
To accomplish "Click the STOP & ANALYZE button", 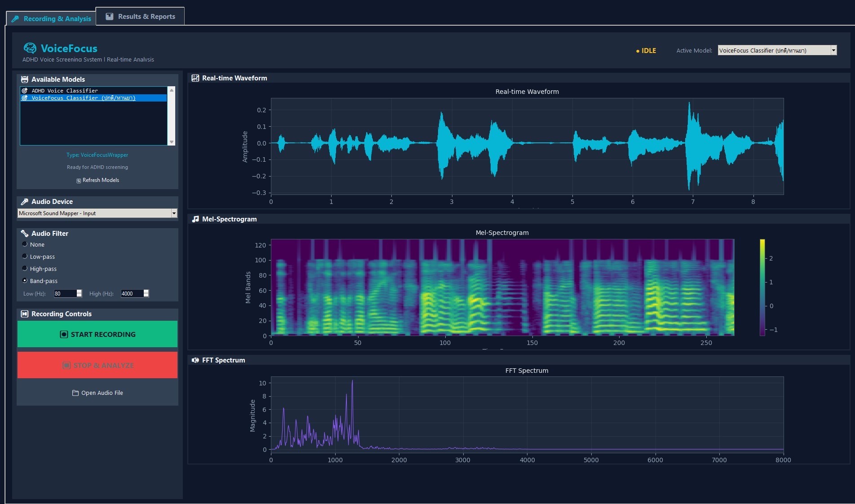I will point(97,365).
